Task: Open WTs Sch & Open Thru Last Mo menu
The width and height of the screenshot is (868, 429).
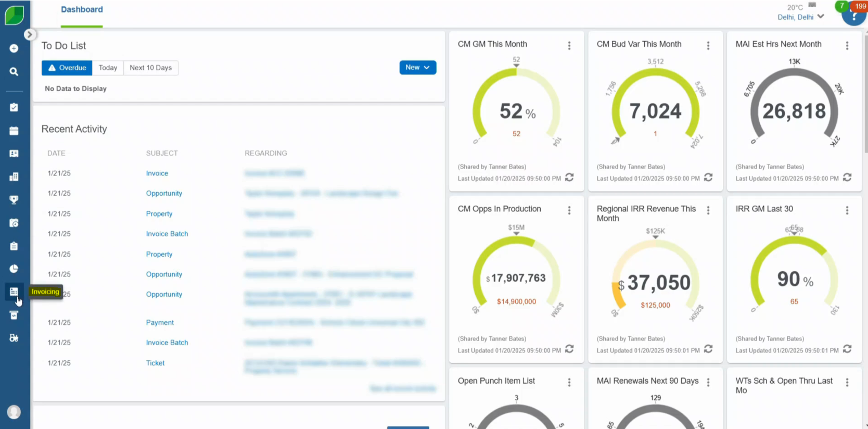Action: pos(847,383)
